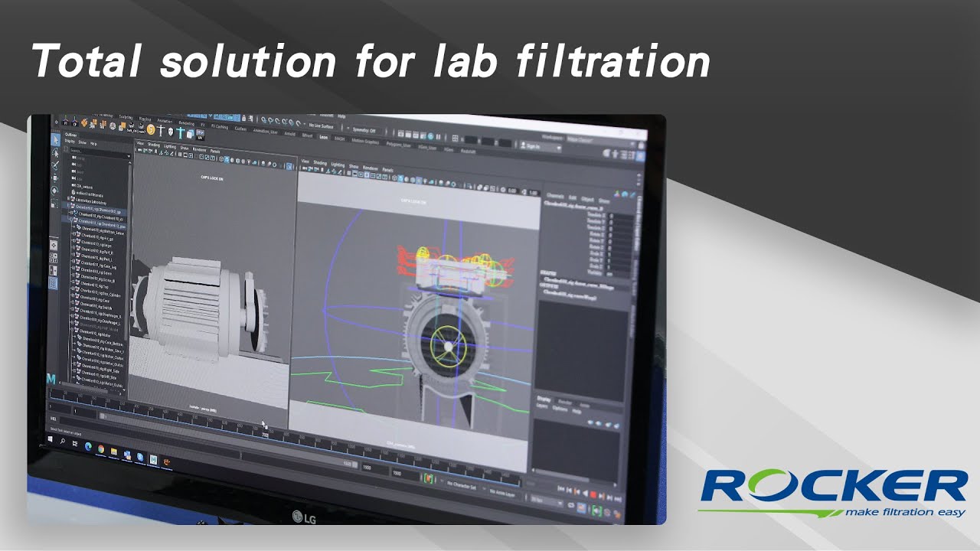Open Microsoft Edge from the taskbar
The image size is (980, 551).
[88, 446]
